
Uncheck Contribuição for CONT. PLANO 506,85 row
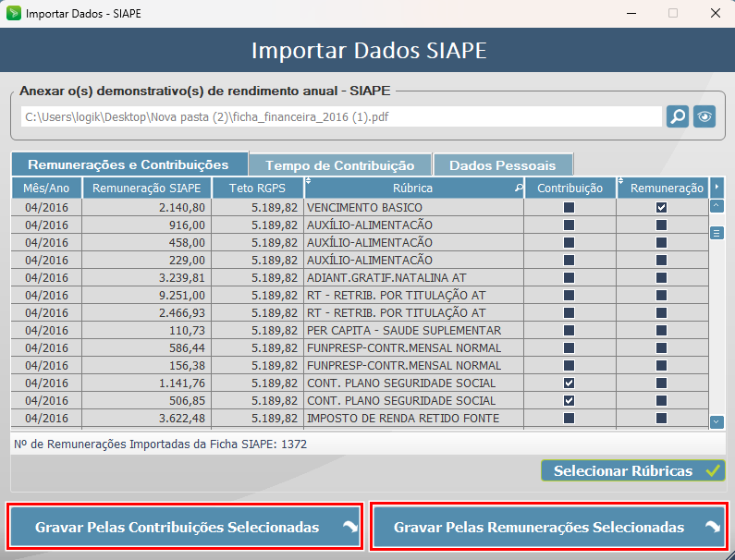pyautogui.click(x=570, y=401)
